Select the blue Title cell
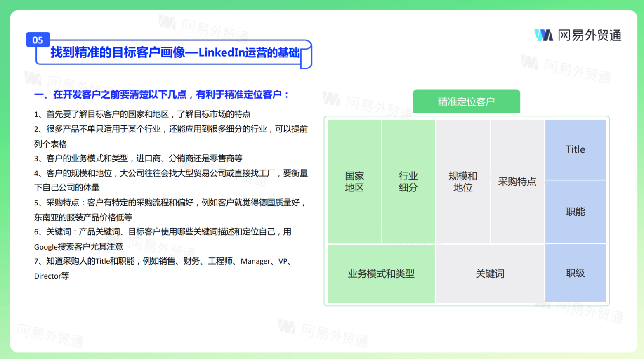The height and width of the screenshot is (359, 644). point(575,149)
